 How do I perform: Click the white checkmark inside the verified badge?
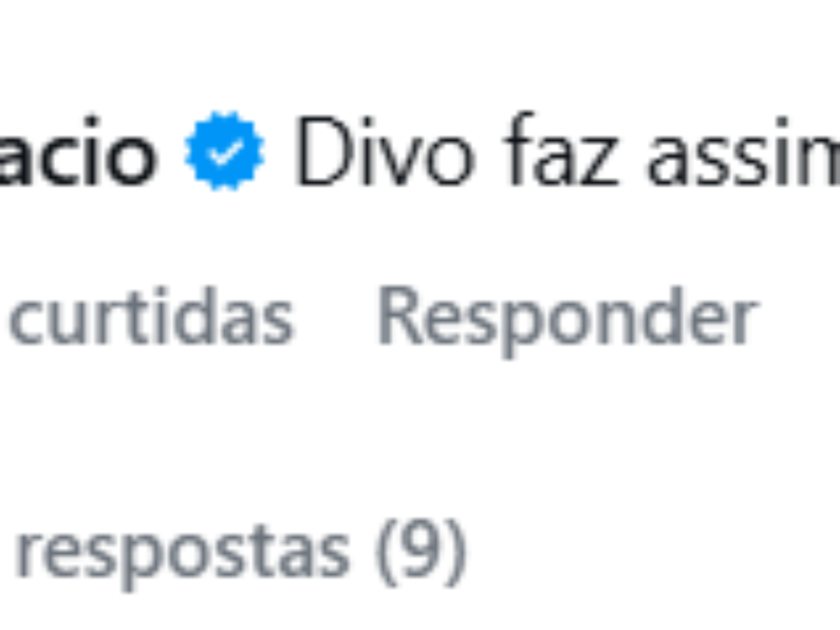click(224, 151)
